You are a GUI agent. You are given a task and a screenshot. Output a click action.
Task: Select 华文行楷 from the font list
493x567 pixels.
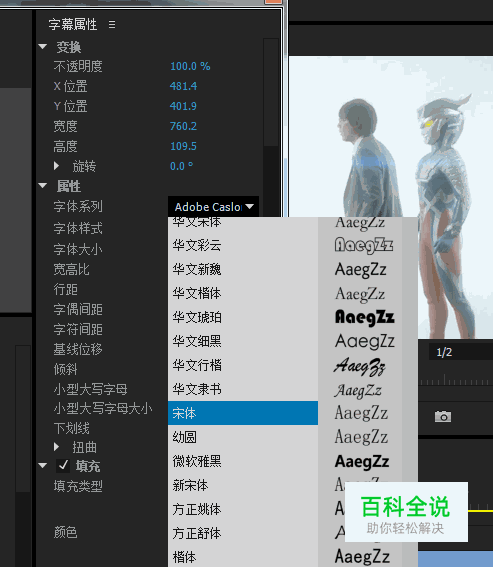[x=243, y=365]
